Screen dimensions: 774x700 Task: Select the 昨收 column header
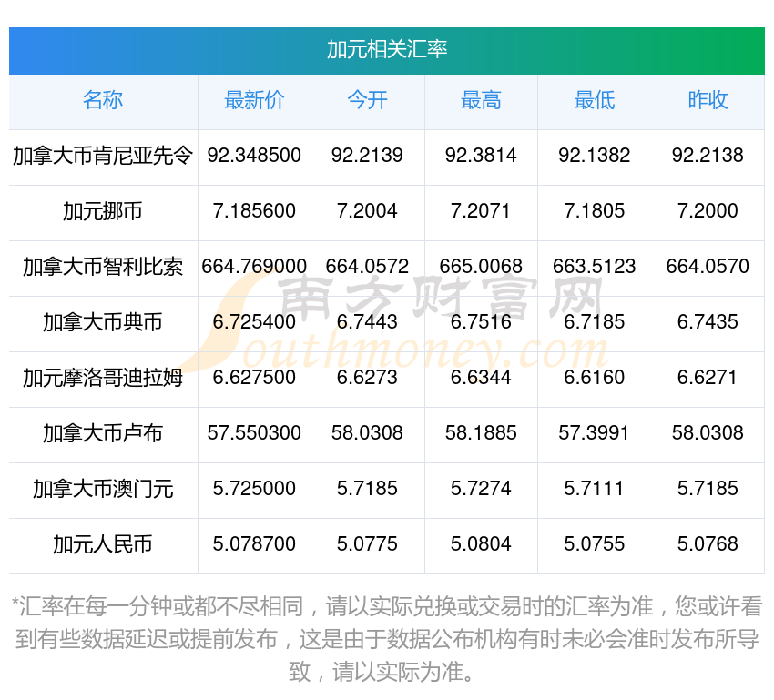point(708,100)
